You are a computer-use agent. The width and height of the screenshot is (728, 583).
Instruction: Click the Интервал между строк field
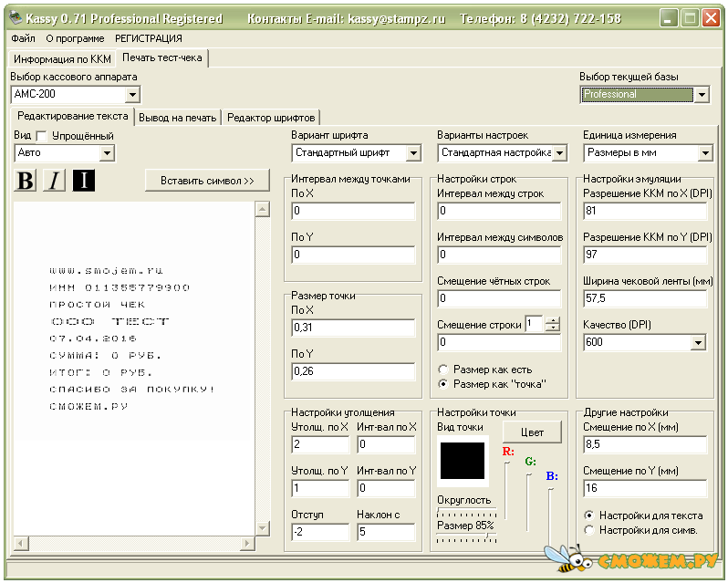pos(499,211)
